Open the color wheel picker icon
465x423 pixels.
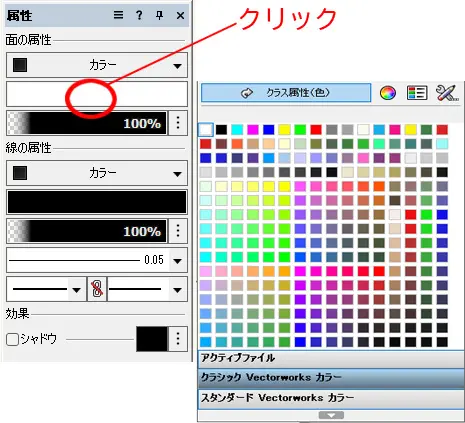[388, 93]
